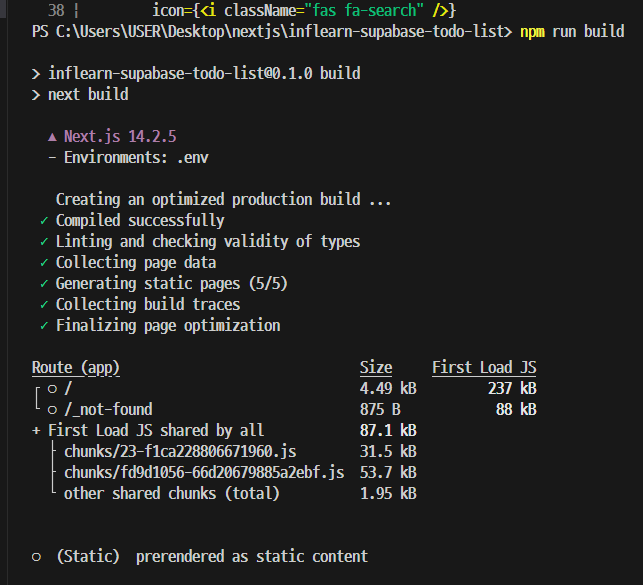The image size is (643, 585).
Task: Click the '31.5 kB' chunk size
Action: (388, 452)
